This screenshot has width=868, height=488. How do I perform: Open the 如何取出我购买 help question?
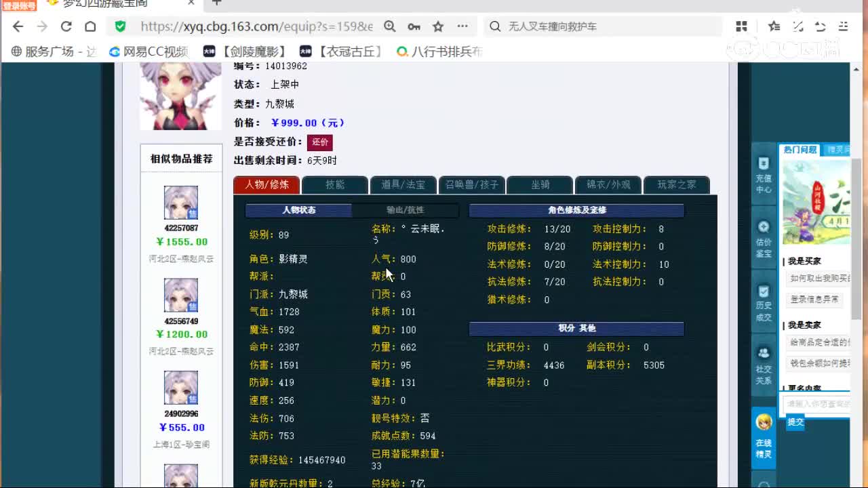coord(818,279)
